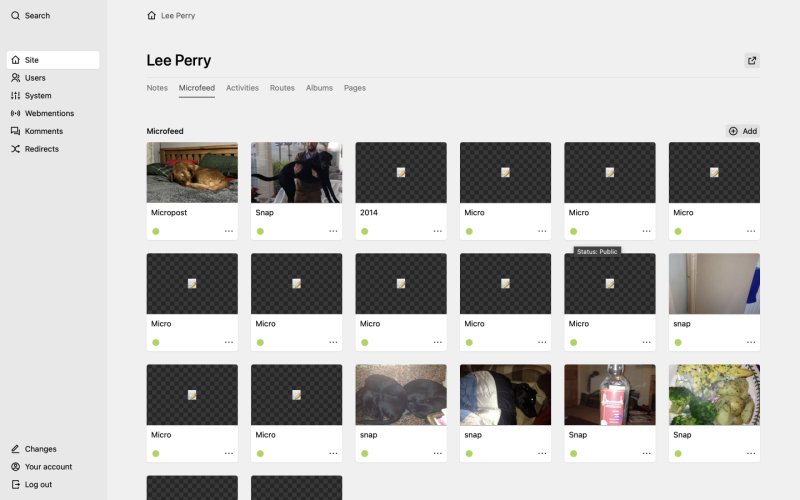Image resolution: width=800 pixels, height=500 pixels.
Task: Switch to the Activities tab
Action: point(242,88)
